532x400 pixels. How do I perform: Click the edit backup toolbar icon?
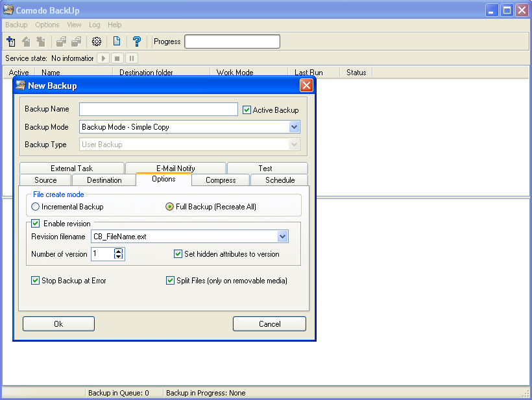point(26,41)
